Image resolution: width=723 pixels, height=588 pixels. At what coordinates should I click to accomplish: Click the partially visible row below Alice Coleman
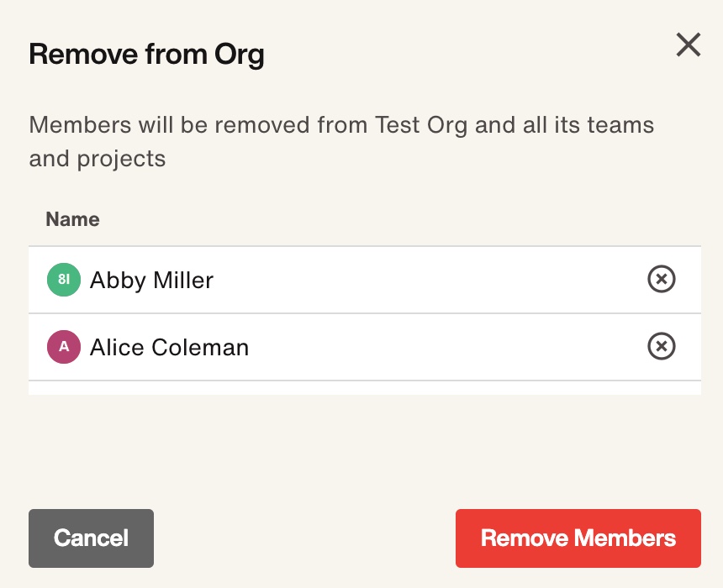[365, 388]
